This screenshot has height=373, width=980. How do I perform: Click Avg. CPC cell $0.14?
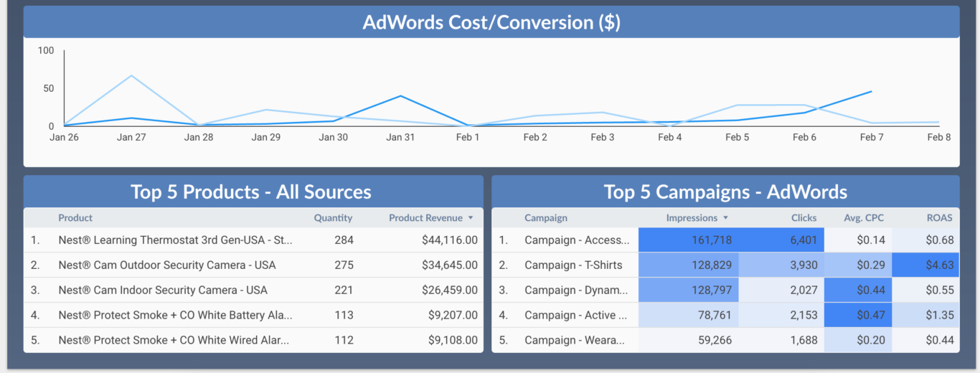tap(859, 240)
